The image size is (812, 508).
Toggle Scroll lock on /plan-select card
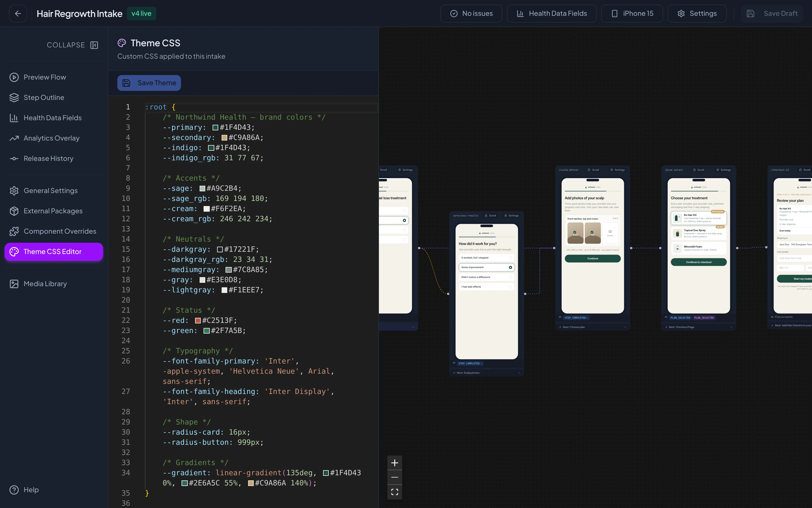pos(699,170)
